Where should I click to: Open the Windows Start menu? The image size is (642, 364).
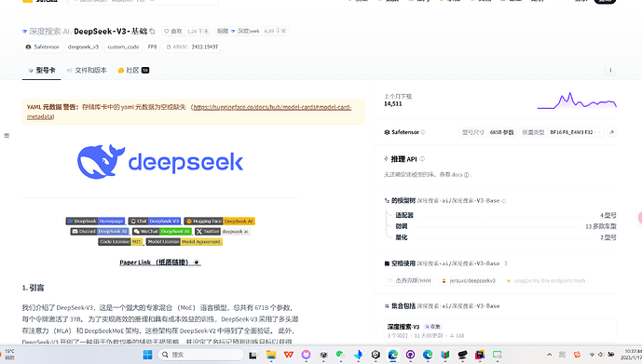pos(148,355)
